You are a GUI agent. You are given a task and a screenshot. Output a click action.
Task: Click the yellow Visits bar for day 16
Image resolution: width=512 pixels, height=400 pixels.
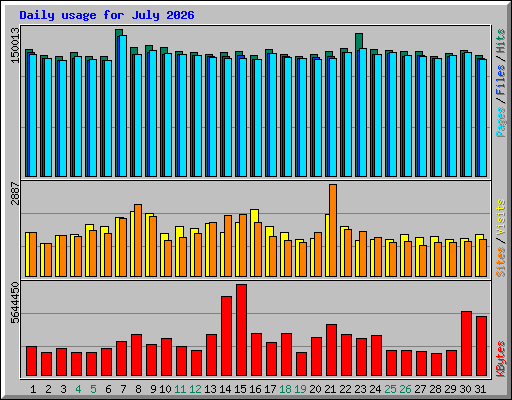254,243
